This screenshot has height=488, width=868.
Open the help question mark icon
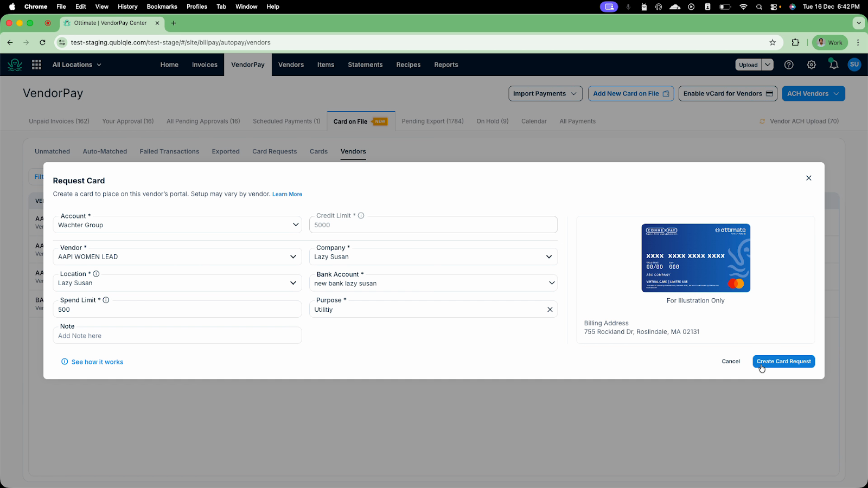click(789, 65)
